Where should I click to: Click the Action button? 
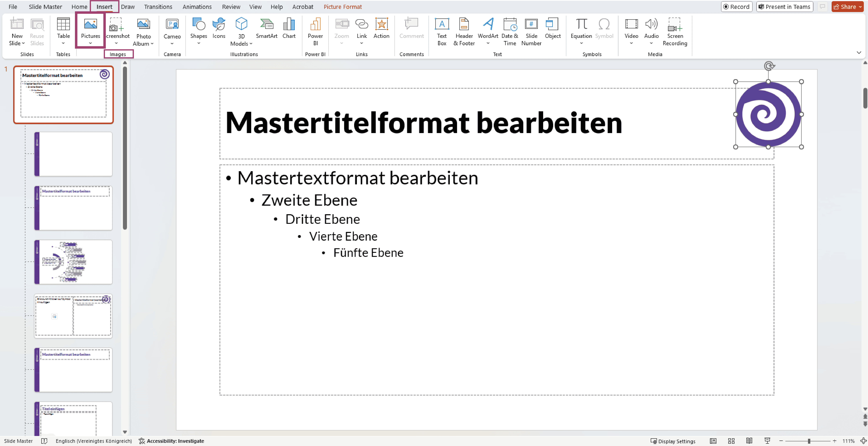click(x=381, y=28)
